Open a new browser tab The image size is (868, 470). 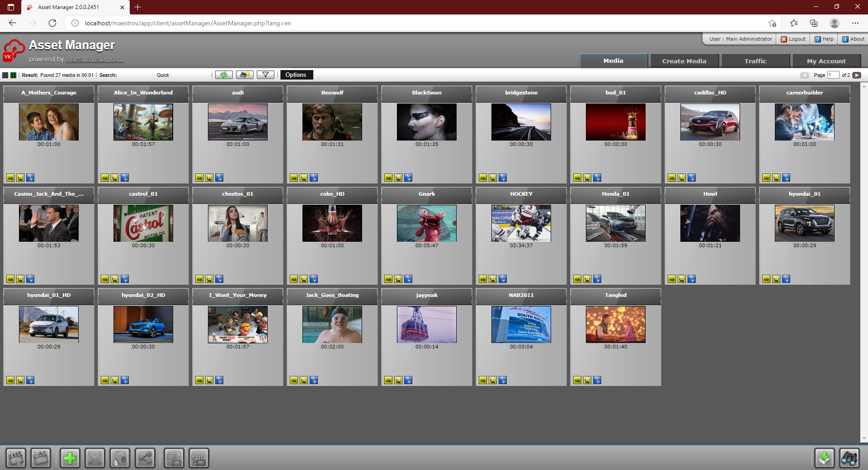138,7
